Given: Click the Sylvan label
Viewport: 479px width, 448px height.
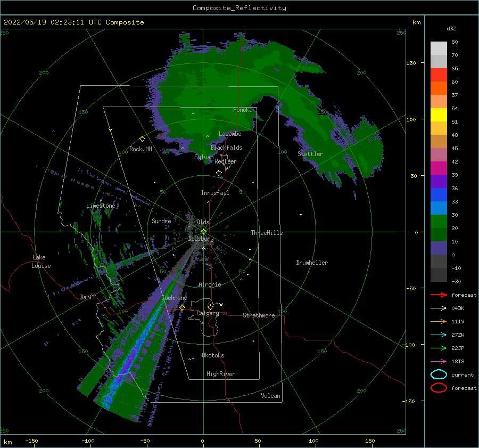Looking at the screenshot, I should pyautogui.click(x=204, y=157).
